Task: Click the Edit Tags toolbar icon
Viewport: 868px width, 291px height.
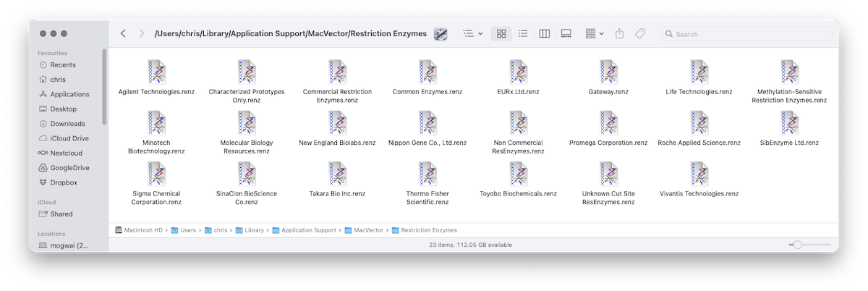Action: point(640,34)
